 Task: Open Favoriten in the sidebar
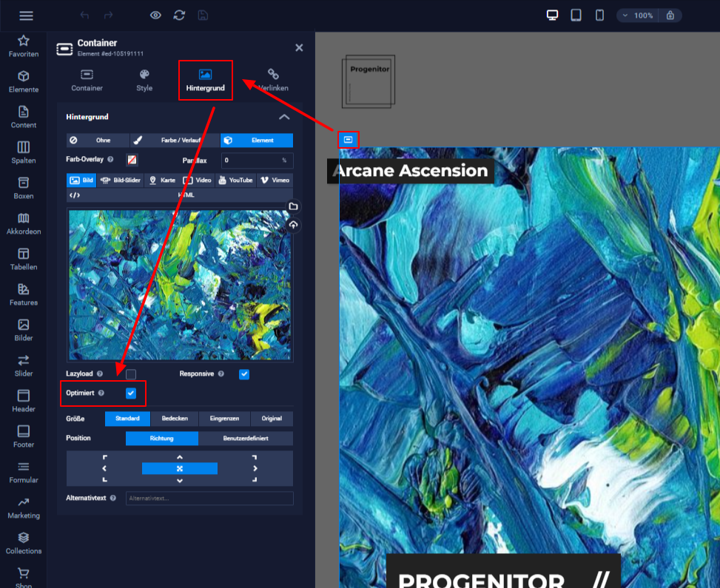[x=24, y=47]
